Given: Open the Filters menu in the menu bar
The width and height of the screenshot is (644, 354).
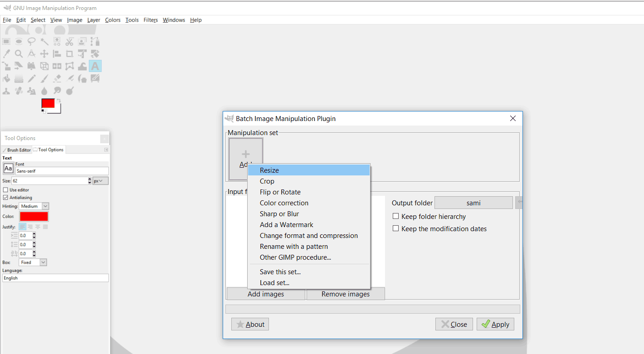Looking at the screenshot, I should (x=151, y=20).
